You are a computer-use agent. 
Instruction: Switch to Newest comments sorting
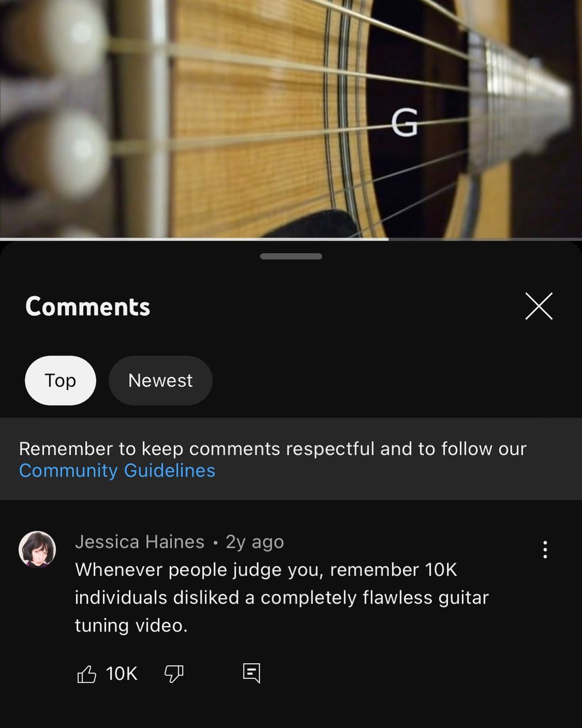160,381
